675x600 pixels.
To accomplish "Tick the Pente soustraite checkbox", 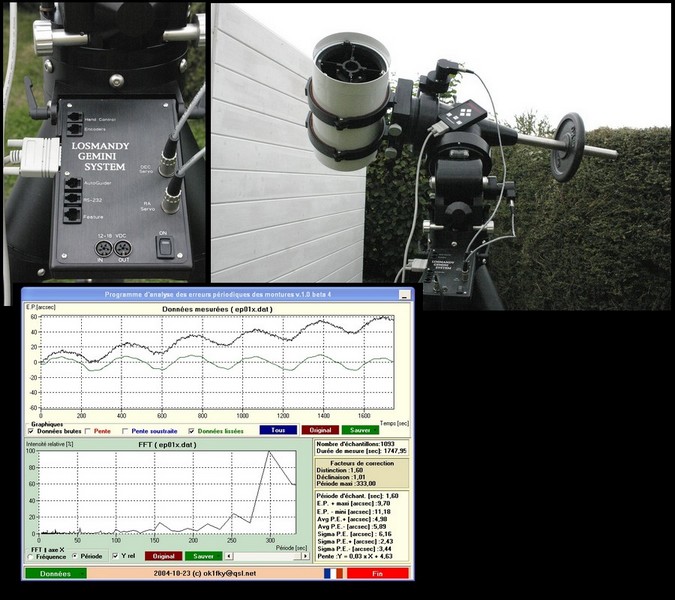I will click(x=125, y=431).
